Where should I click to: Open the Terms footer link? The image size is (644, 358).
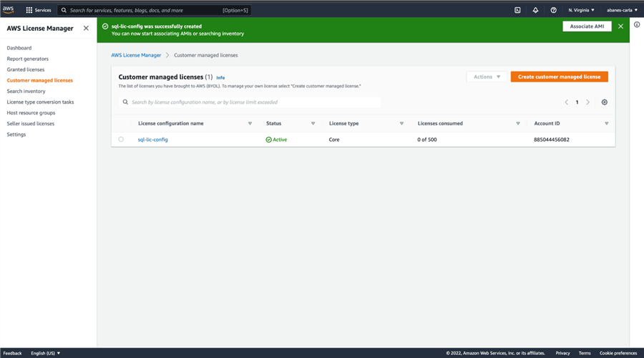point(585,353)
